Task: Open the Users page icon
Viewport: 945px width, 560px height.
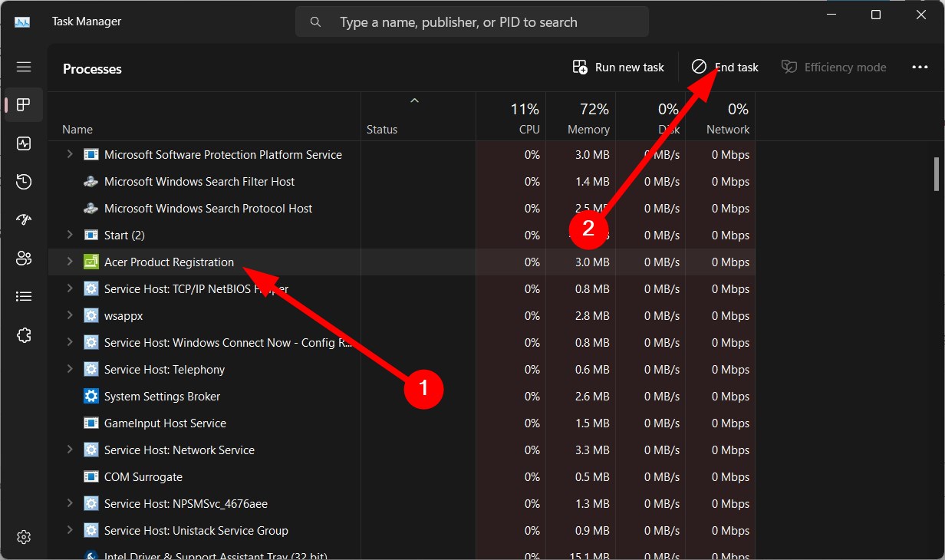Action: click(24, 258)
